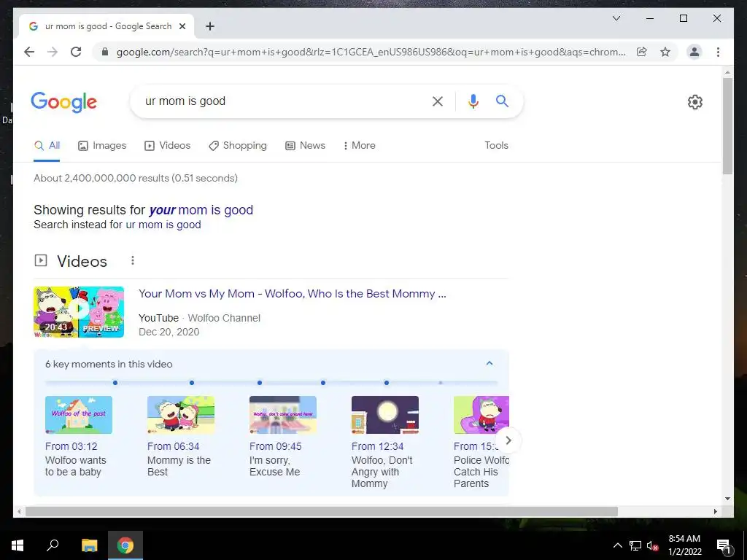Screen dimensions: 747x560
Task: Click the muted volume tray icon
Action: point(653,545)
